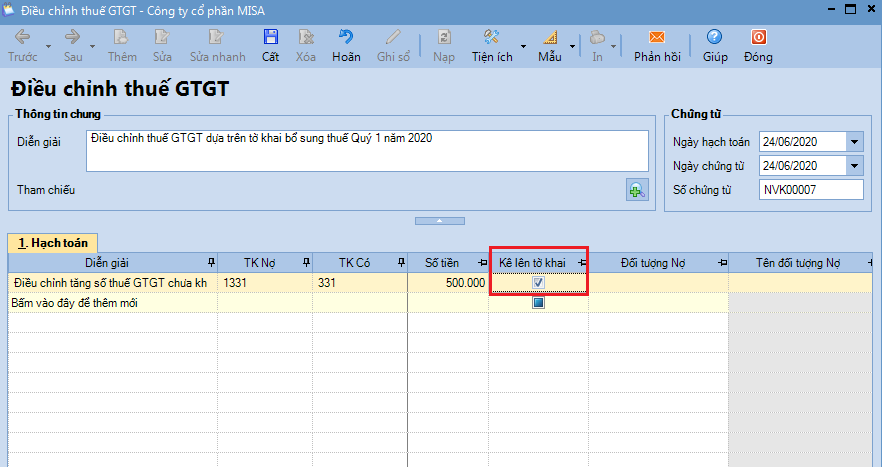Pin the TK Có column

pyautogui.click(x=402, y=263)
